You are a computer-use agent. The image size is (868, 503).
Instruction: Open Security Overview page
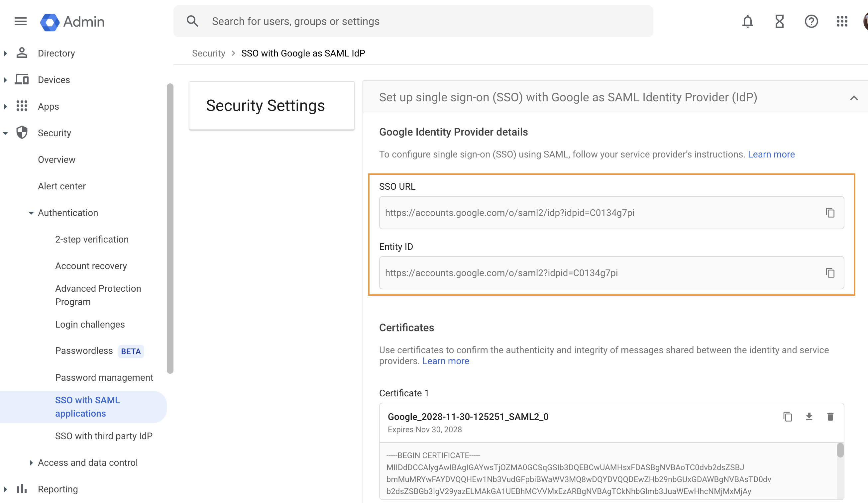click(x=56, y=159)
